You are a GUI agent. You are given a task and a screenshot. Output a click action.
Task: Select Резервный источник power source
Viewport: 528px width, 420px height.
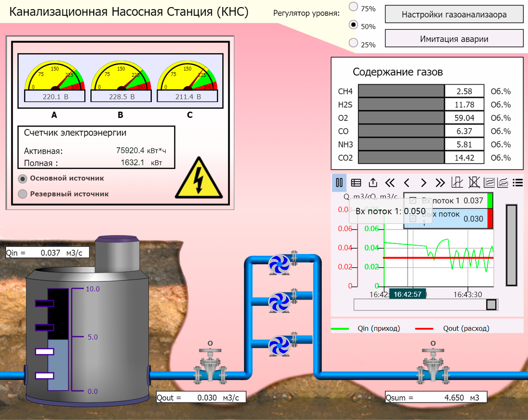point(22,194)
